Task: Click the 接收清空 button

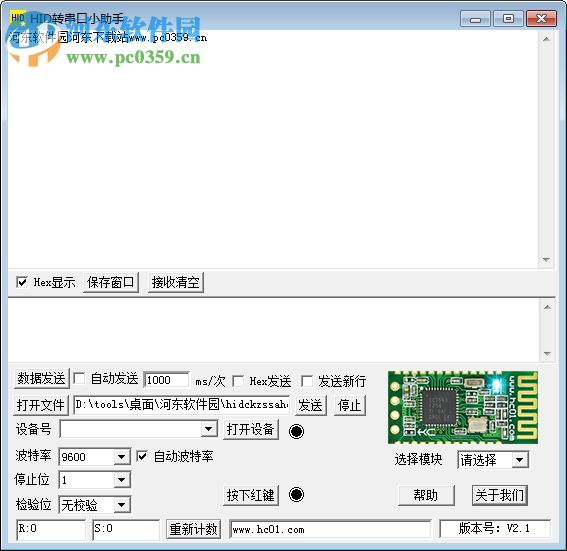Action: [x=175, y=282]
